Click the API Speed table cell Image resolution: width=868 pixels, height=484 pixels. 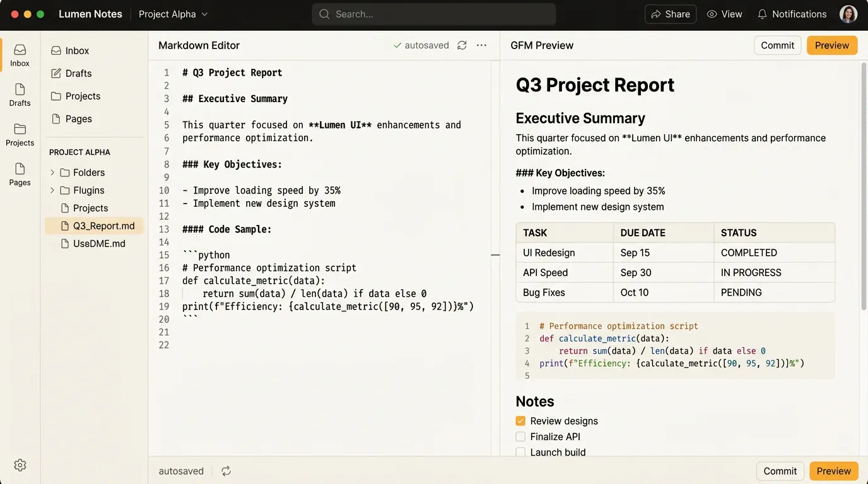pos(565,273)
